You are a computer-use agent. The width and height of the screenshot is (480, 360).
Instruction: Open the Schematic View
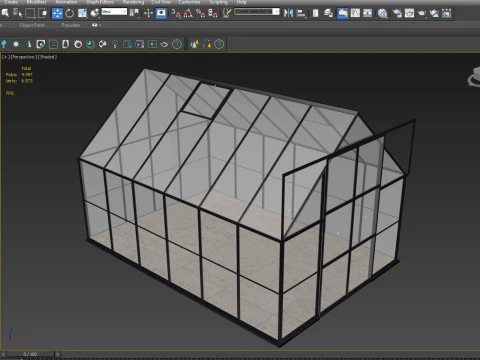pos(367,13)
